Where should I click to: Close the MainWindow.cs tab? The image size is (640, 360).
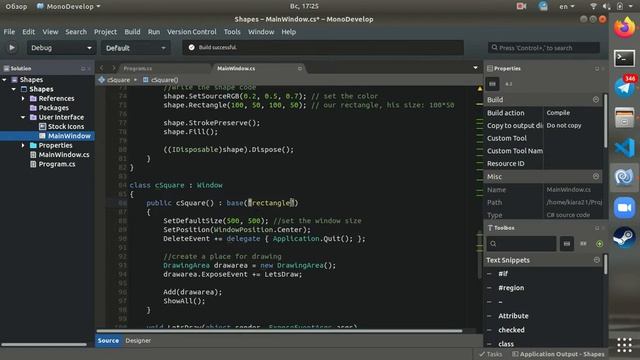click(x=300, y=69)
